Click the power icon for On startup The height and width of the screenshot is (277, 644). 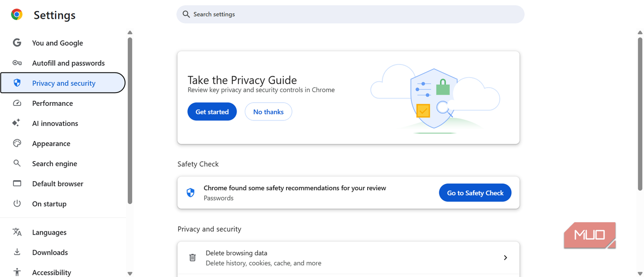[17, 203]
